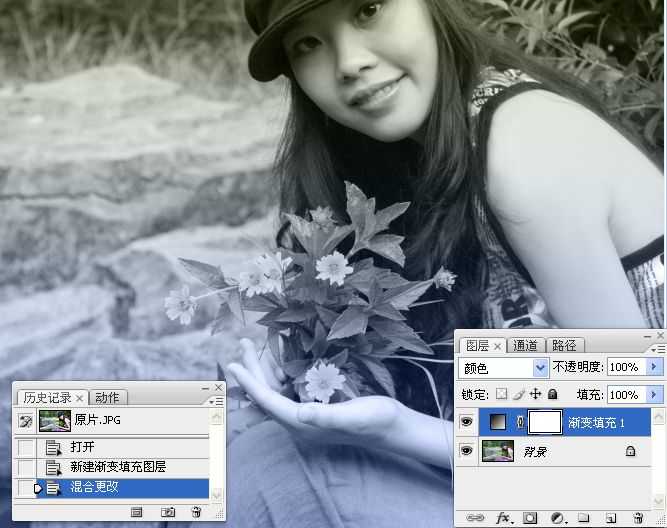Click History panel scroll up arrow
The height and width of the screenshot is (528, 667).
tap(217, 417)
